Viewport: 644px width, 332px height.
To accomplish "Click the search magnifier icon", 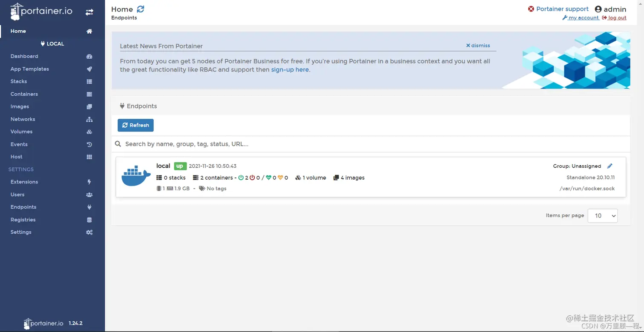I will pyautogui.click(x=118, y=144).
